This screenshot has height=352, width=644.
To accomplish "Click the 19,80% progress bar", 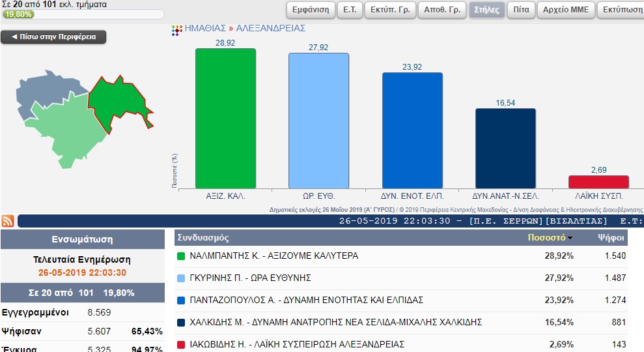I will (x=83, y=14).
